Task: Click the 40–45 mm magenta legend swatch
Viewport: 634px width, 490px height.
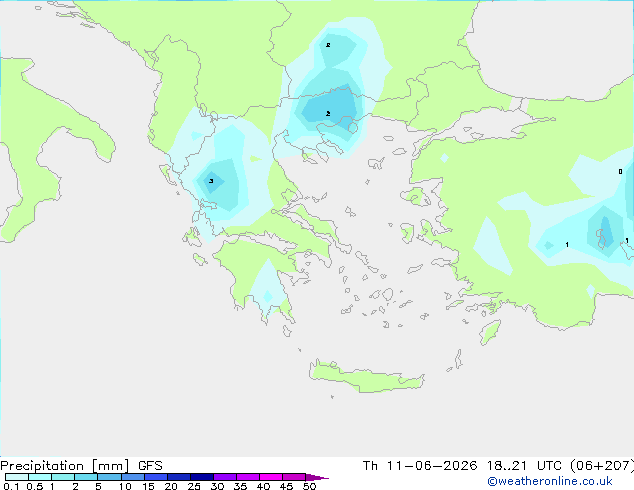Action: 271,477
